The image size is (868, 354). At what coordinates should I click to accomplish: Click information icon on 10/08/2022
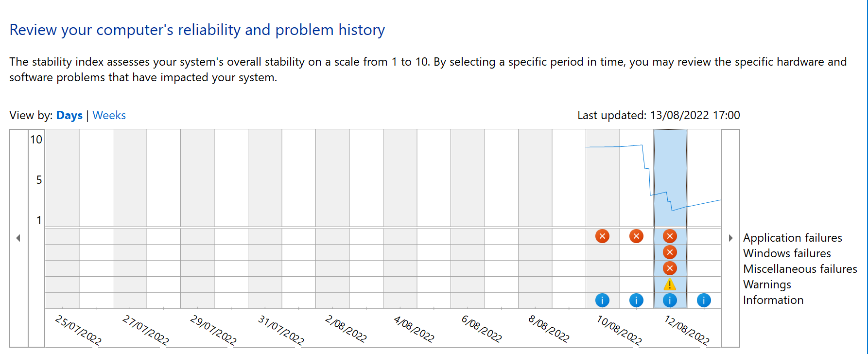tap(602, 301)
